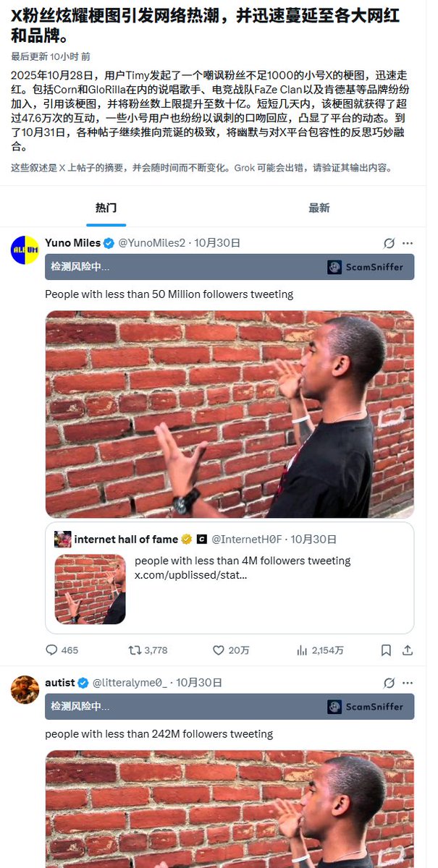This screenshot has width=438, height=868.
Task: Toggle bookmark on Yuno Miles' post
Action: [386, 650]
